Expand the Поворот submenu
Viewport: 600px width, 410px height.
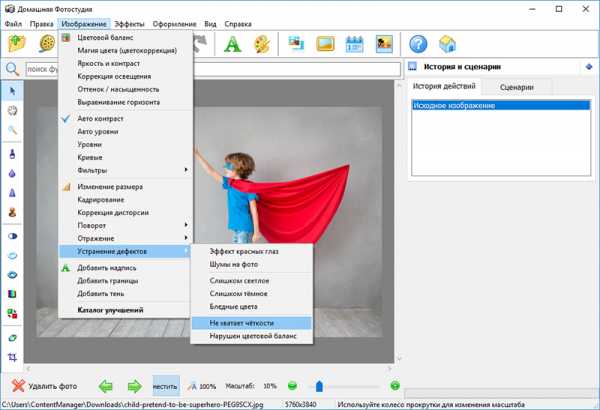coord(125,225)
